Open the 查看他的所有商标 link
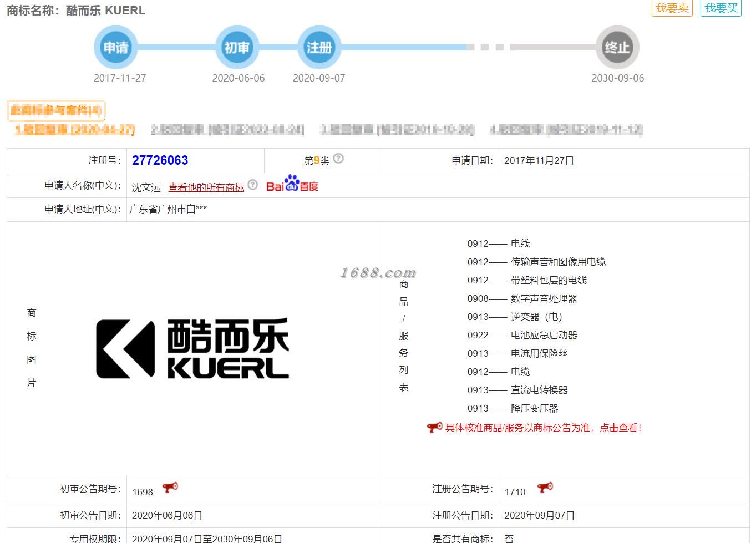756x543 pixels. tap(206, 187)
